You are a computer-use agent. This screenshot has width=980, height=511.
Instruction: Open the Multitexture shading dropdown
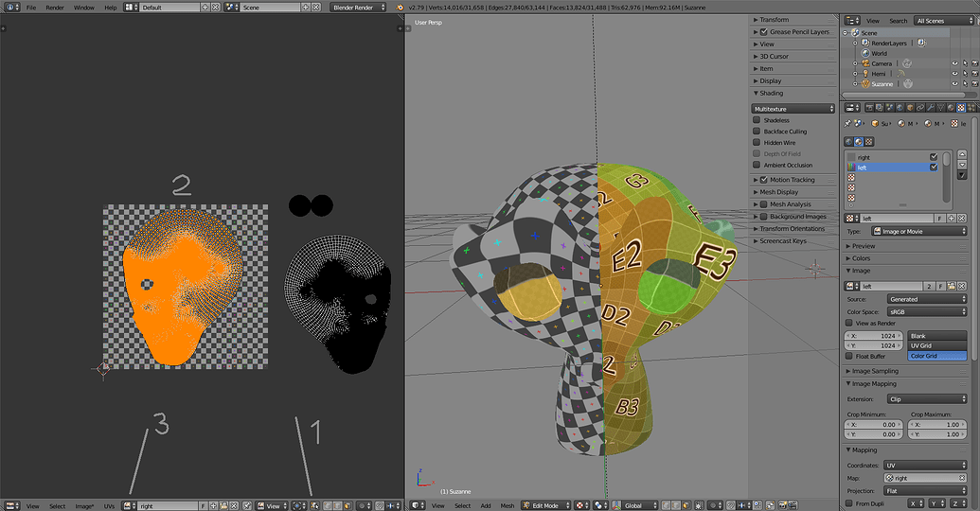coord(793,109)
